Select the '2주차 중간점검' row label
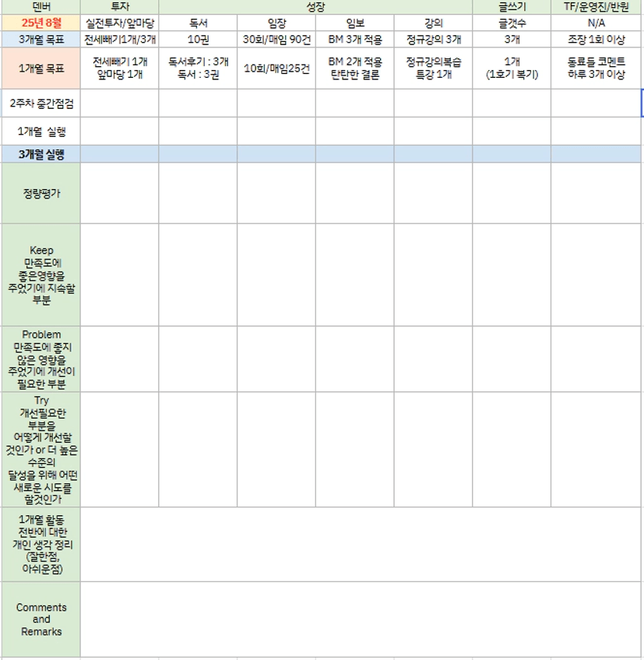The width and height of the screenshot is (644, 660). pyautogui.click(x=40, y=103)
